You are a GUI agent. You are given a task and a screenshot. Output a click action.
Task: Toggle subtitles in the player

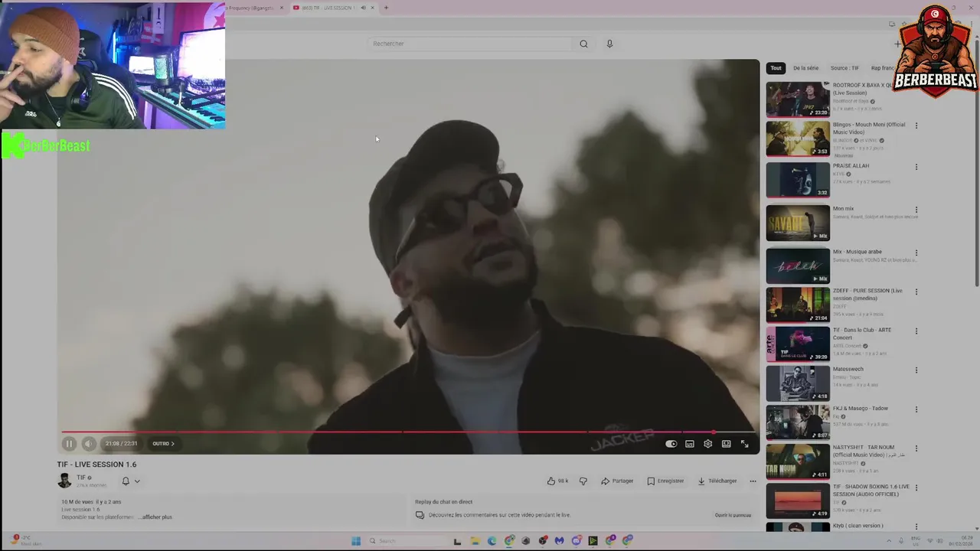click(690, 444)
